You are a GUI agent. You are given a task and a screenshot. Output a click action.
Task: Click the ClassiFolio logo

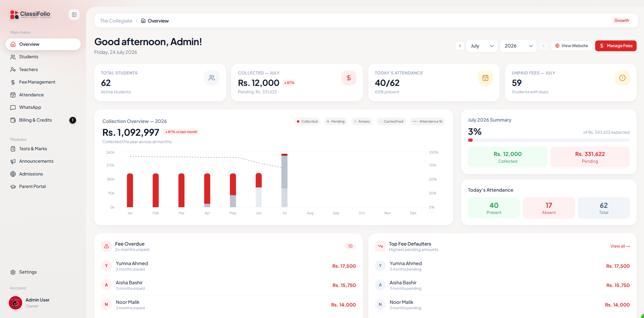30,14
